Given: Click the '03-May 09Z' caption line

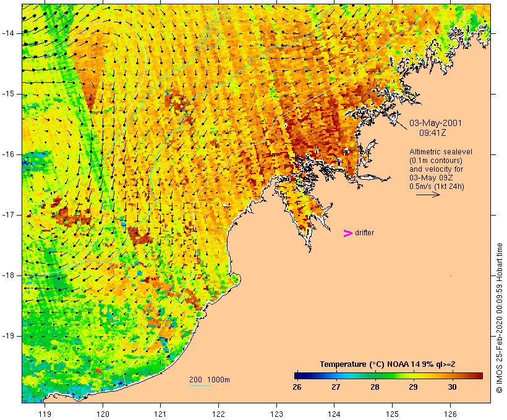Looking at the screenshot, I should click(x=431, y=178).
